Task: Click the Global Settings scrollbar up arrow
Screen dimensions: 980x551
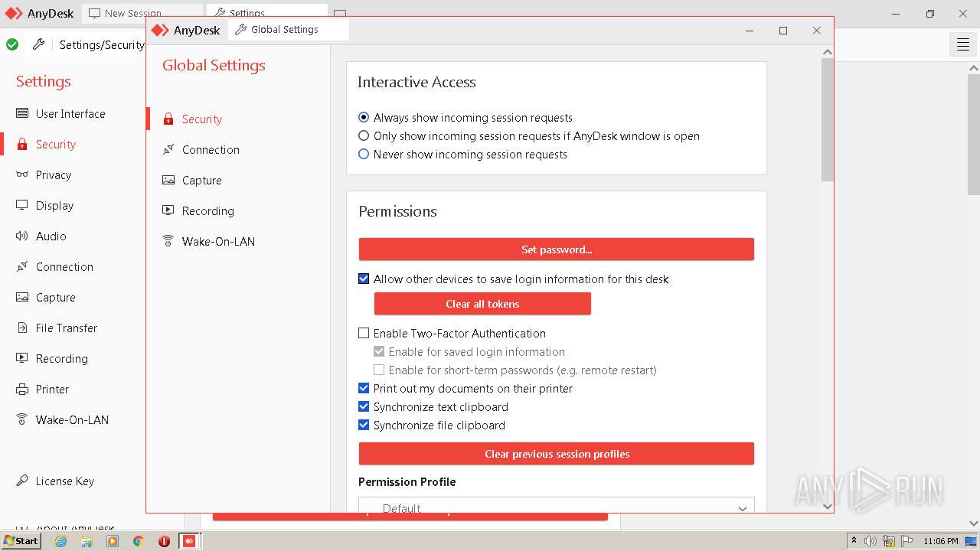Action: click(x=827, y=52)
